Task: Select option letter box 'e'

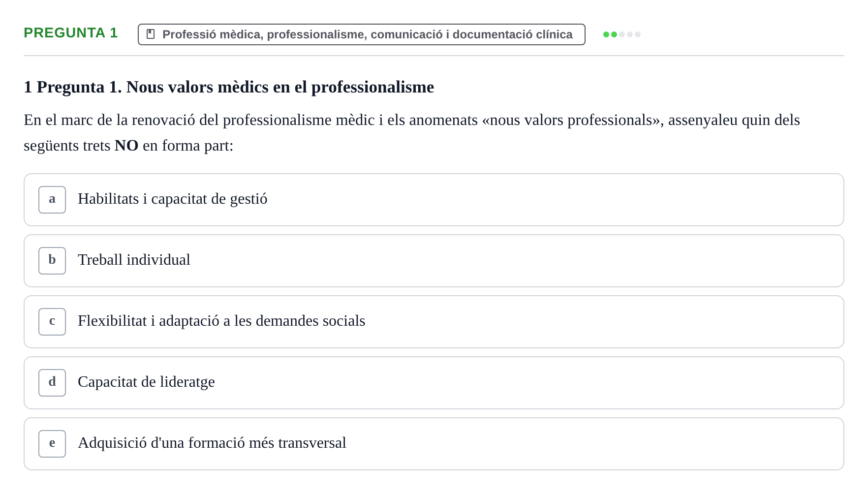Action: [52, 444]
